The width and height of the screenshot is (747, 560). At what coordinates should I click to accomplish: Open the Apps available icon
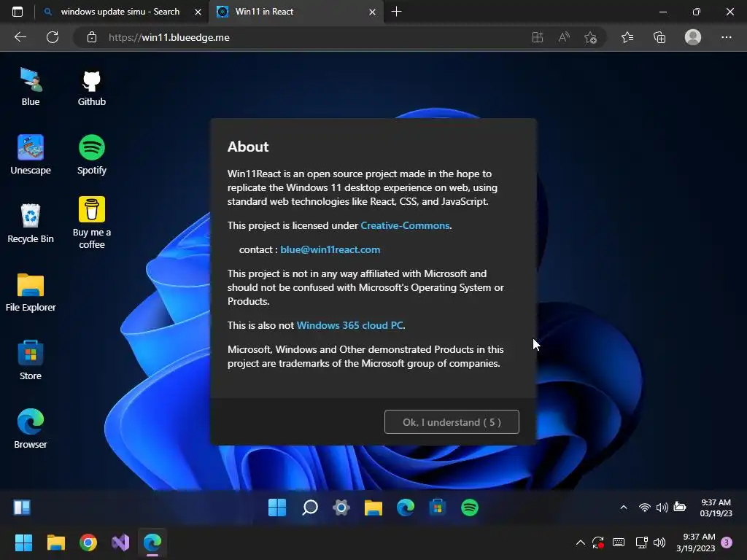pos(538,37)
